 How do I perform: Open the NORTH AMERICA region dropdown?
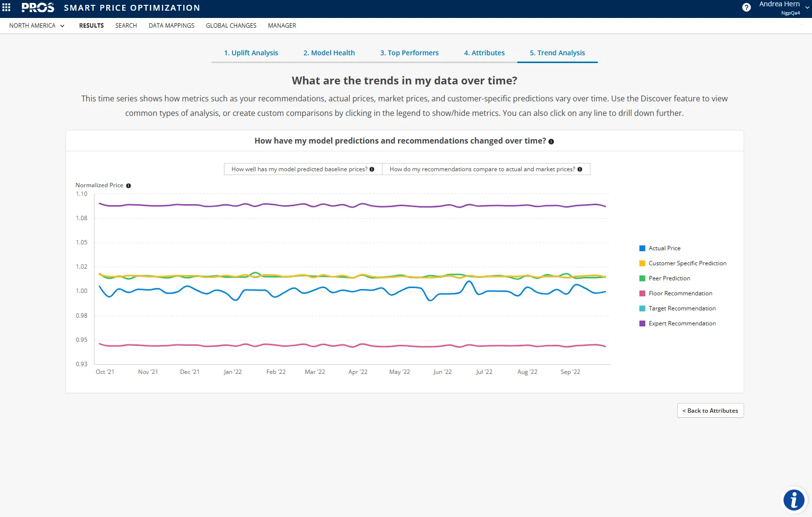tap(37, 26)
